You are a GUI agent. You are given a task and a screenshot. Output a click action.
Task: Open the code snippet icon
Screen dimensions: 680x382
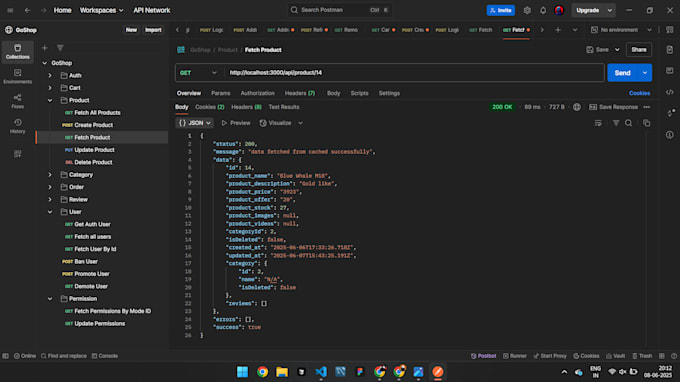click(x=670, y=92)
